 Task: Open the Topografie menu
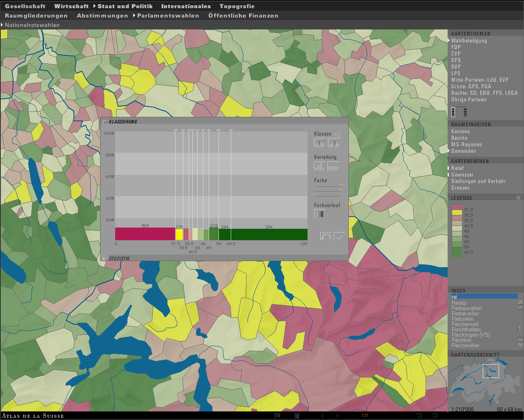237,7
